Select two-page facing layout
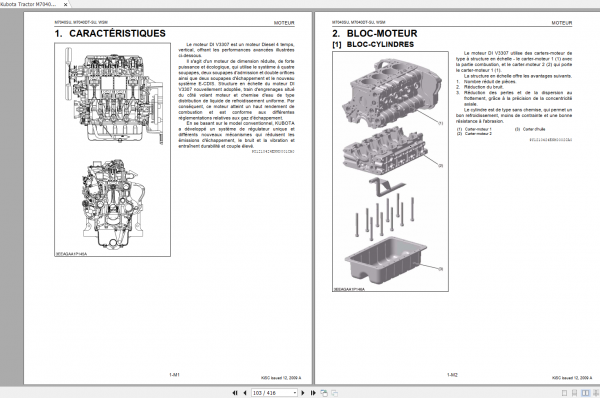The width and height of the screenshot is (600, 398). click(x=585, y=393)
